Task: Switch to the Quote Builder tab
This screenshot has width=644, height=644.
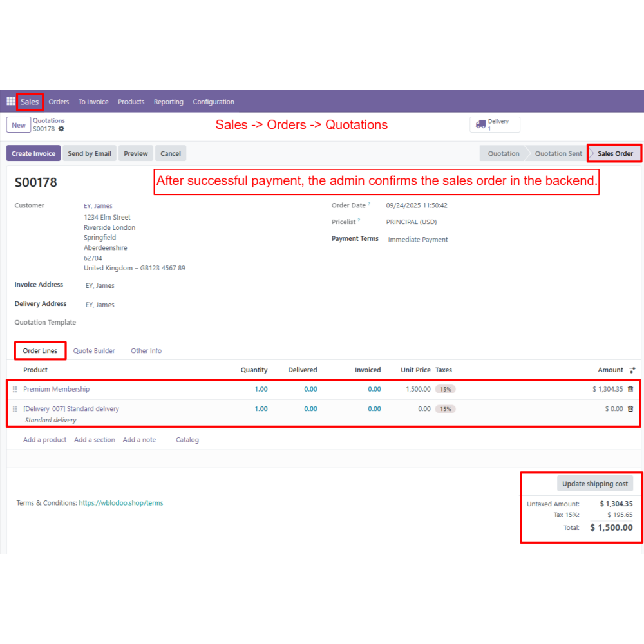Action: [x=94, y=351]
